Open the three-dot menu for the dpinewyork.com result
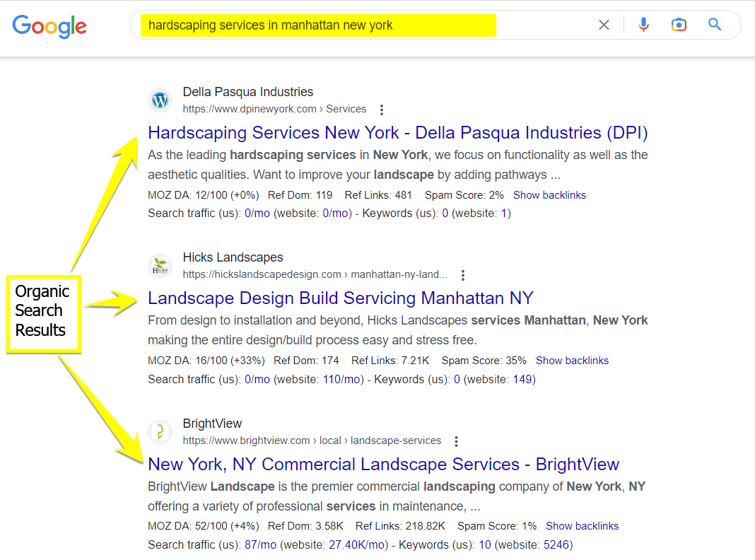The image size is (755, 560). coord(381,110)
